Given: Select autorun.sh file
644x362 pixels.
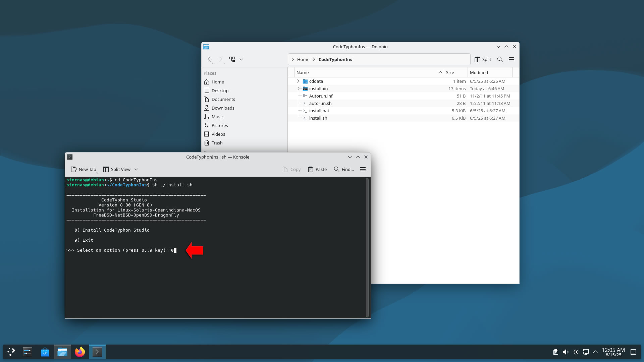Looking at the screenshot, I should click(x=320, y=103).
